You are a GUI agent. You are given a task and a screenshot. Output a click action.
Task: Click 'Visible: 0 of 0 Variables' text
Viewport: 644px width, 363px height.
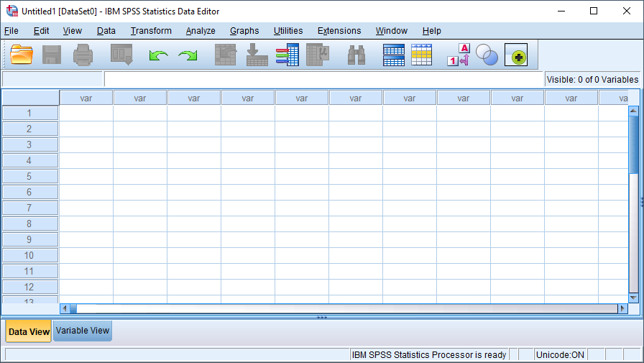pyautogui.click(x=592, y=80)
